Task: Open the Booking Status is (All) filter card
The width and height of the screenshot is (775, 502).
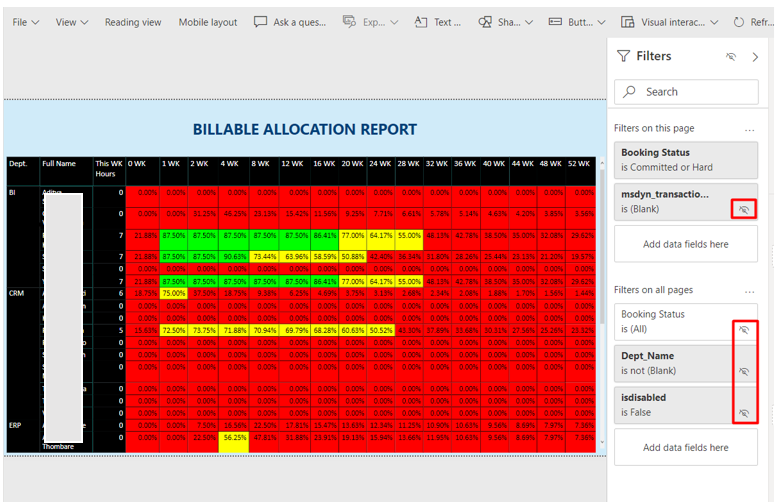Action: [686, 322]
